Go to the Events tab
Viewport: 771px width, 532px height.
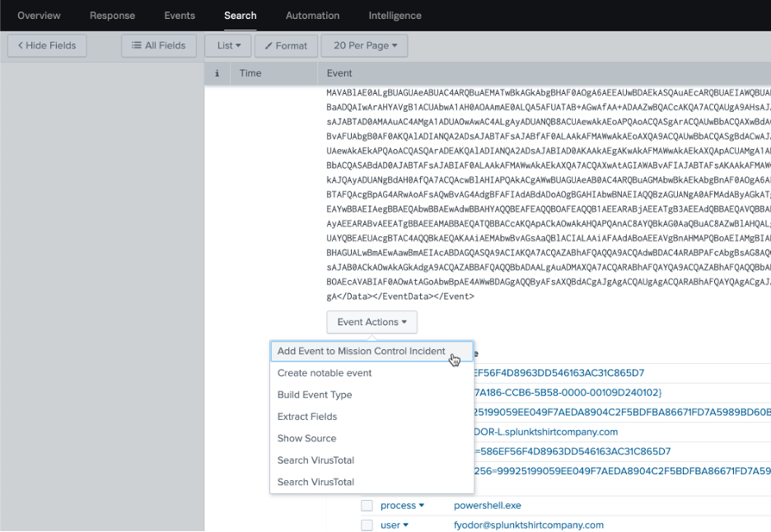point(180,16)
